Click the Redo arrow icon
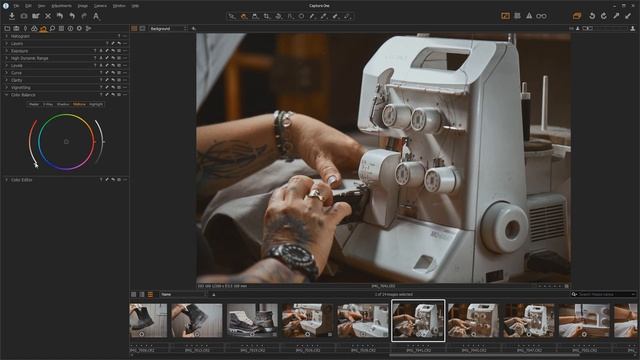640x360 pixels. coord(84,16)
